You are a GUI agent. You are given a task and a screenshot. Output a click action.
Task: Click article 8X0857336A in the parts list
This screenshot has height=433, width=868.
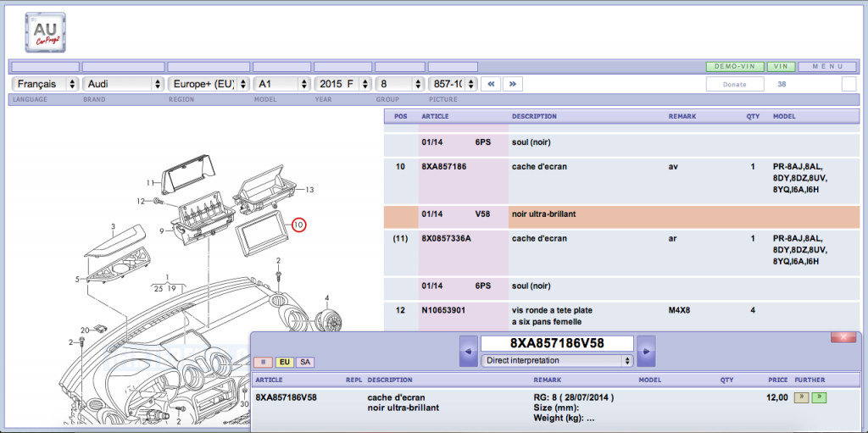coord(446,239)
